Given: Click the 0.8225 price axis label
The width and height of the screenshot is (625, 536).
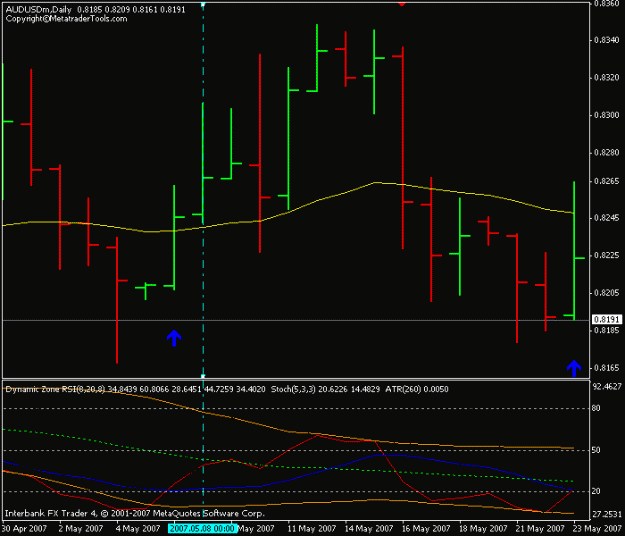Looking at the screenshot, I should tap(607, 255).
